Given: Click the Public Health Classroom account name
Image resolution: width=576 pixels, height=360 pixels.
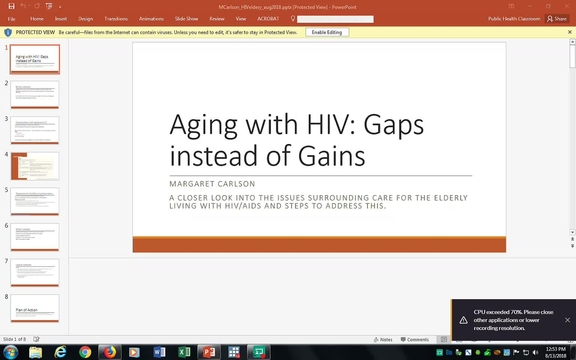Looking at the screenshot, I should pyautogui.click(x=514, y=19).
